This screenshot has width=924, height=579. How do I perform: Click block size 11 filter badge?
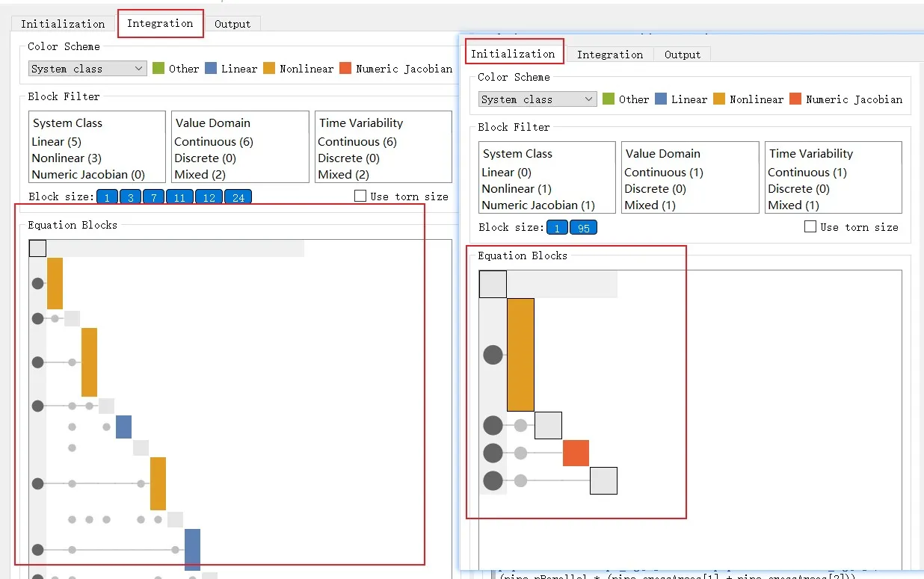click(x=179, y=197)
